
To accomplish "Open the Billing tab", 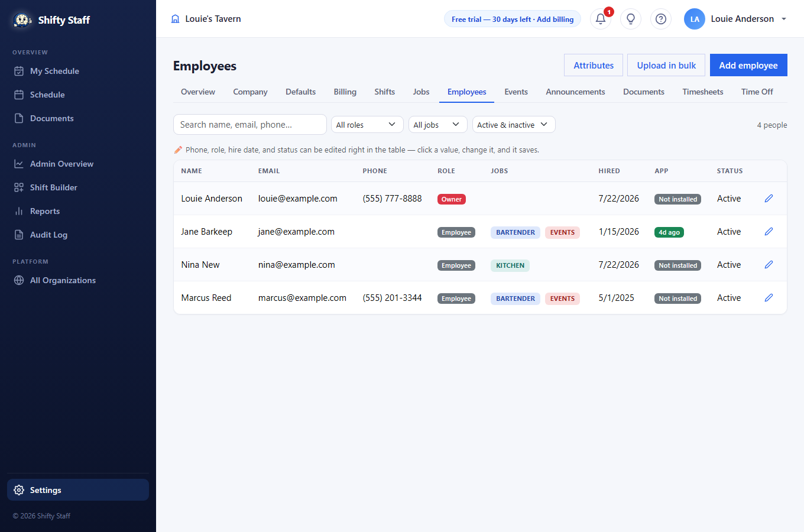I will tap(345, 92).
